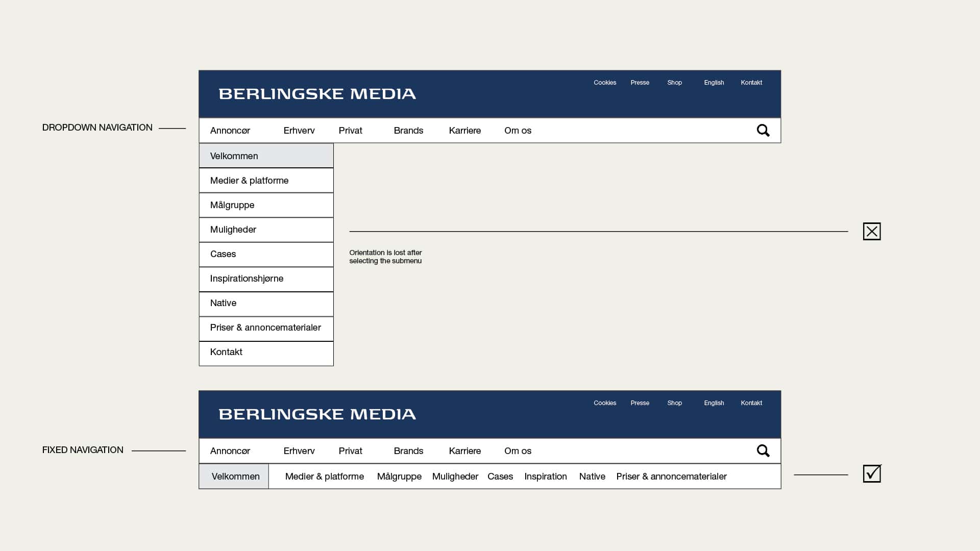This screenshot has width=980, height=551.
Task: Choose Priser & annoncematerialer in the vertical dropdown
Action: [266, 329]
